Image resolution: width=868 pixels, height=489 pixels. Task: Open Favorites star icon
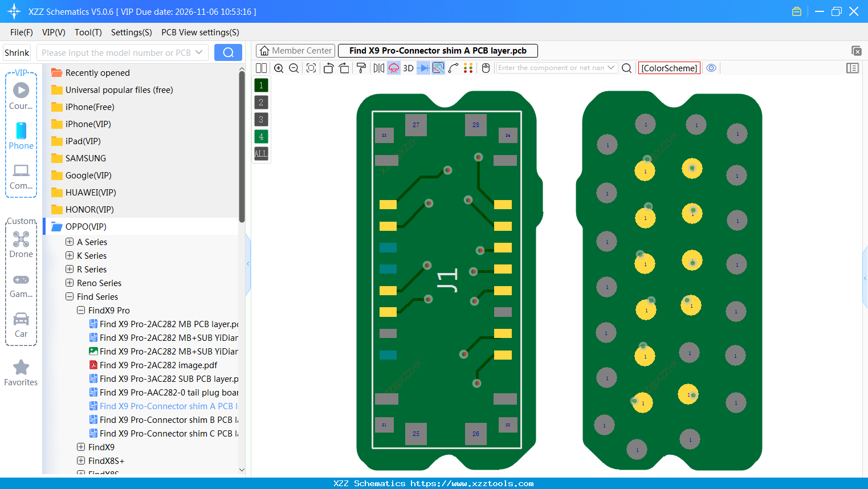(x=21, y=367)
